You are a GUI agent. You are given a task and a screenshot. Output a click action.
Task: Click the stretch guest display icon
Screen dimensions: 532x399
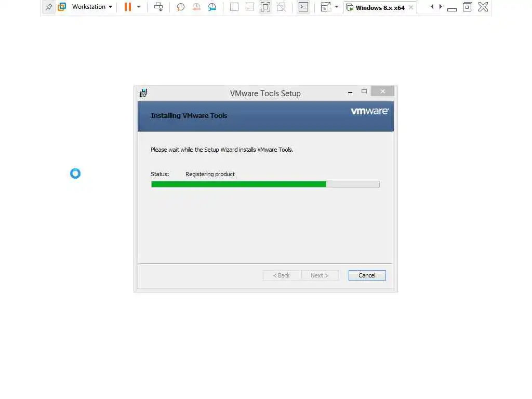tap(325, 7)
